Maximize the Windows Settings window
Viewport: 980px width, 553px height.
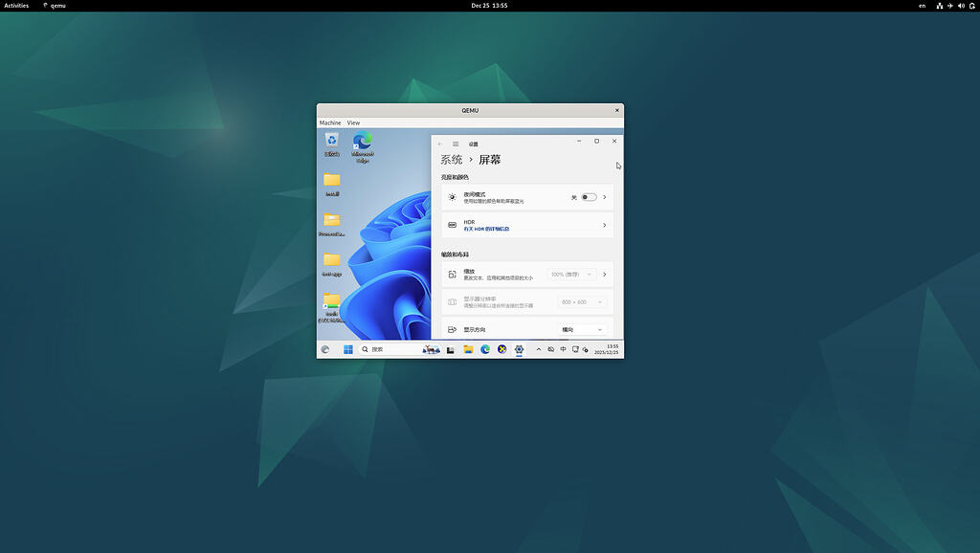tap(596, 142)
